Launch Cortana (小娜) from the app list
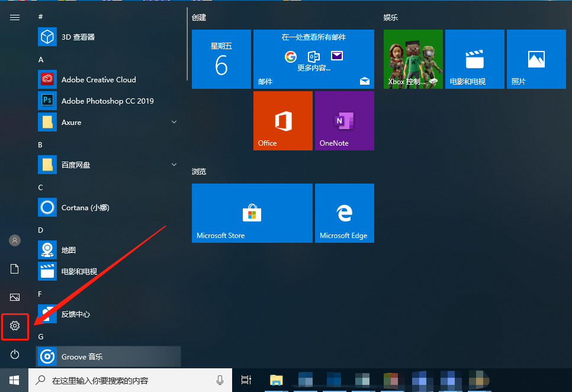The image size is (572, 392). (109, 207)
